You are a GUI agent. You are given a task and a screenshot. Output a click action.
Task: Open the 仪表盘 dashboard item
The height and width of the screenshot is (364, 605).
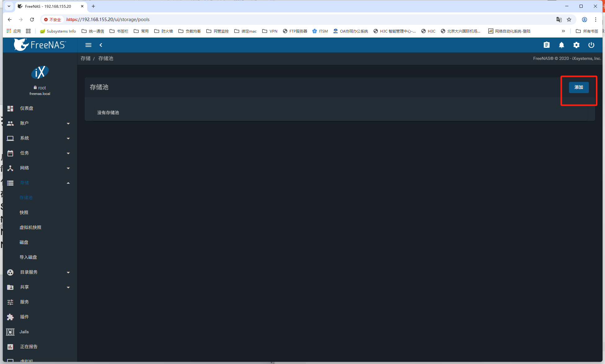click(27, 108)
